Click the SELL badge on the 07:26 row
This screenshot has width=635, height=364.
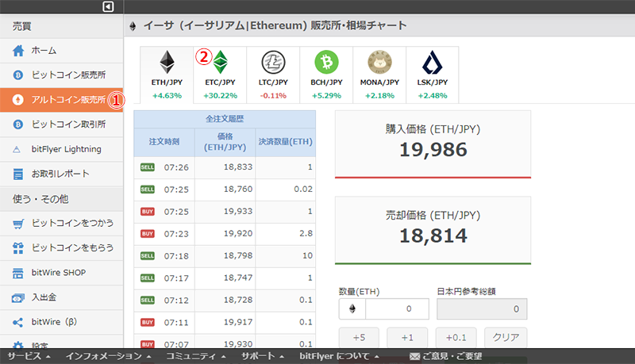tap(148, 167)
